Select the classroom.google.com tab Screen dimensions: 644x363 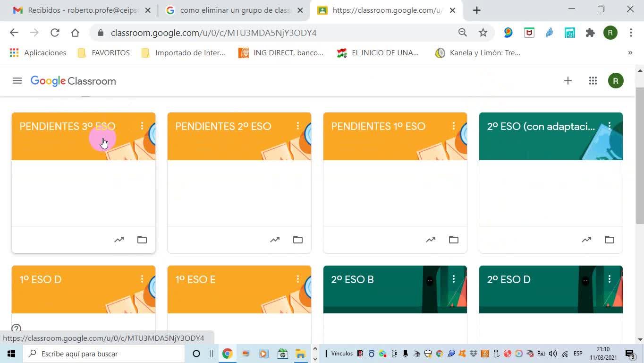click(x=386, y=10)
